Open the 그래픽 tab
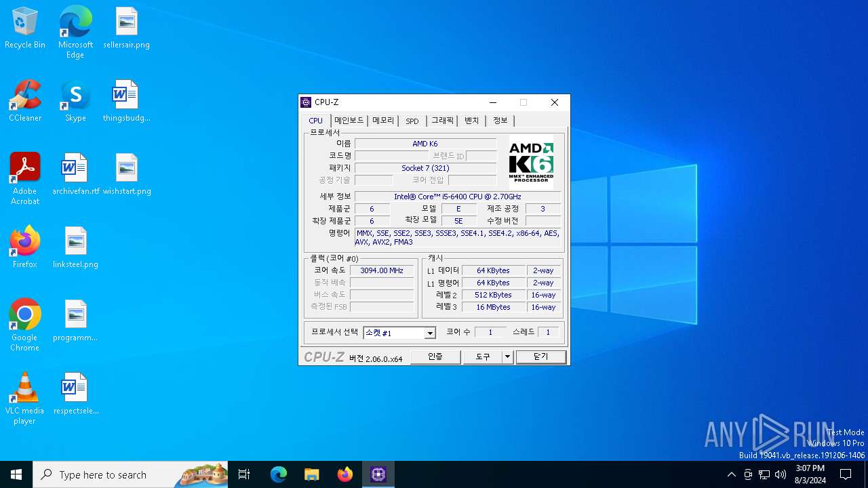The height and width of the screenshot is (488, 868). (443, 121)
